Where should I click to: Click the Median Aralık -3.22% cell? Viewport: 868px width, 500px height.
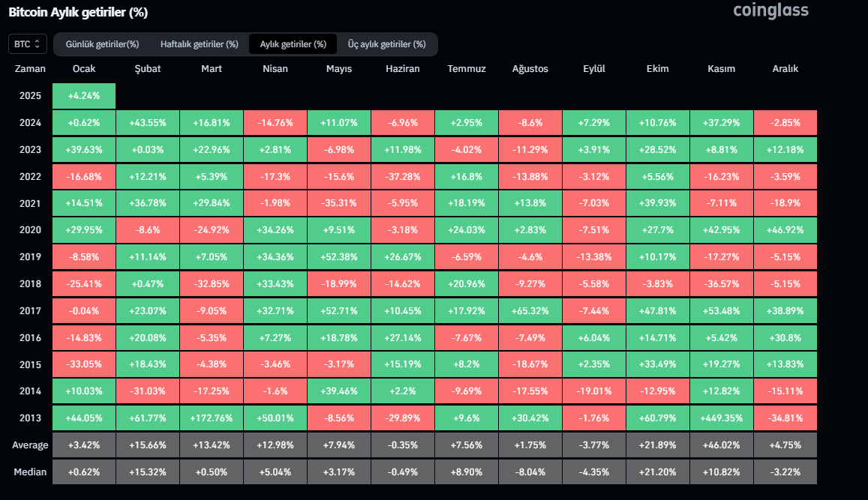click(785, 472)
